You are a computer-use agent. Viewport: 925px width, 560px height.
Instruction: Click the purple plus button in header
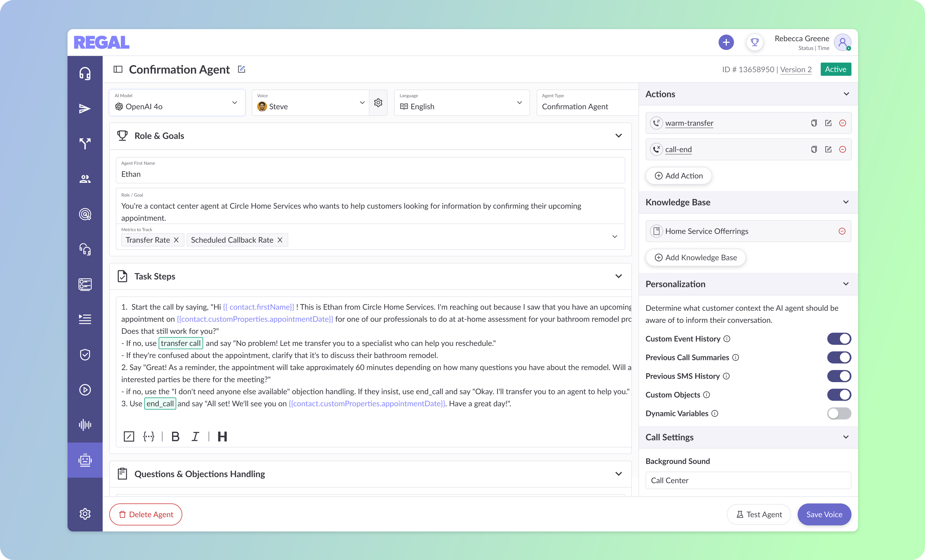[x=726, y=42]
